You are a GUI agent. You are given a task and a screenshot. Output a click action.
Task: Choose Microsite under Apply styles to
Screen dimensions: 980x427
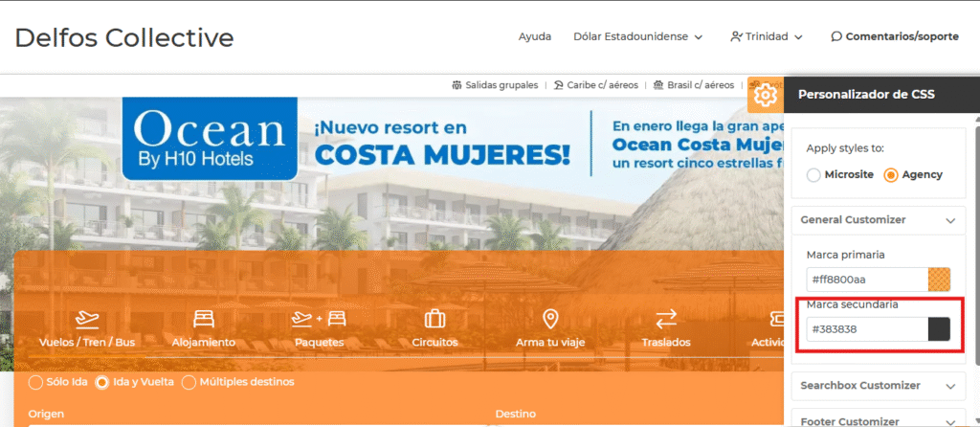click(x=814, y=175)
